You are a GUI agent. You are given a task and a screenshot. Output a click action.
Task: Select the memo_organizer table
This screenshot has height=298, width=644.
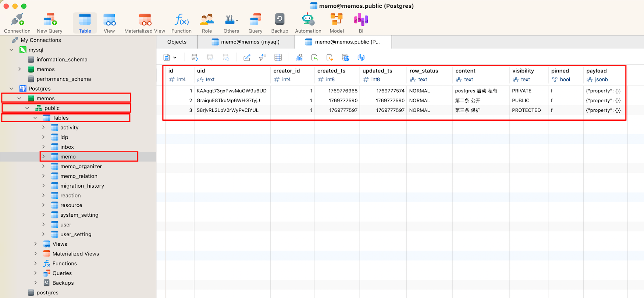(81, 166)
